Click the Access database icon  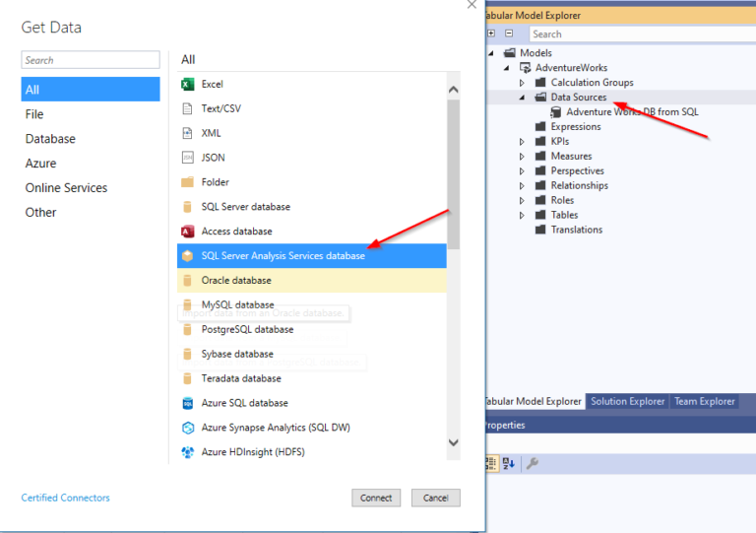coord(187,232)
